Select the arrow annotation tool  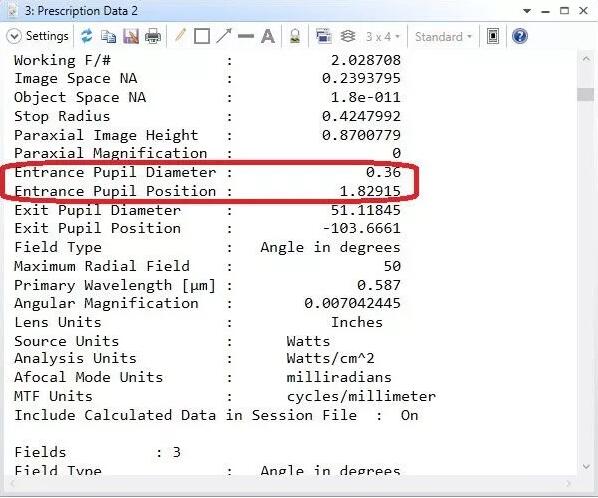(x=224, y=36)
